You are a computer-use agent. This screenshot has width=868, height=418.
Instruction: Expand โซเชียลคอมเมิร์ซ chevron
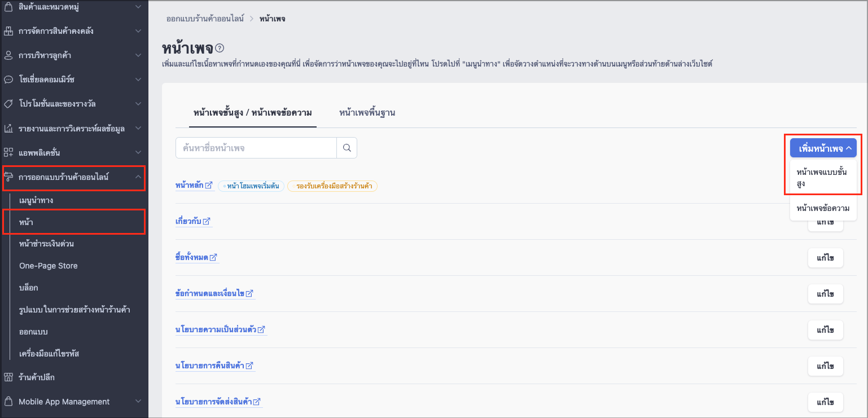(x=138, y=80)
